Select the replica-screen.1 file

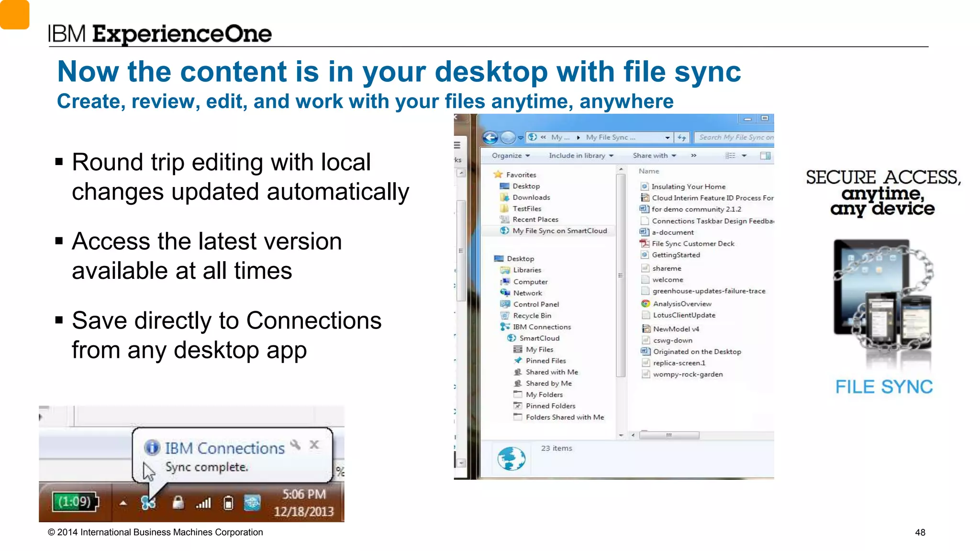pyautogui.click(x=673, y=363)
